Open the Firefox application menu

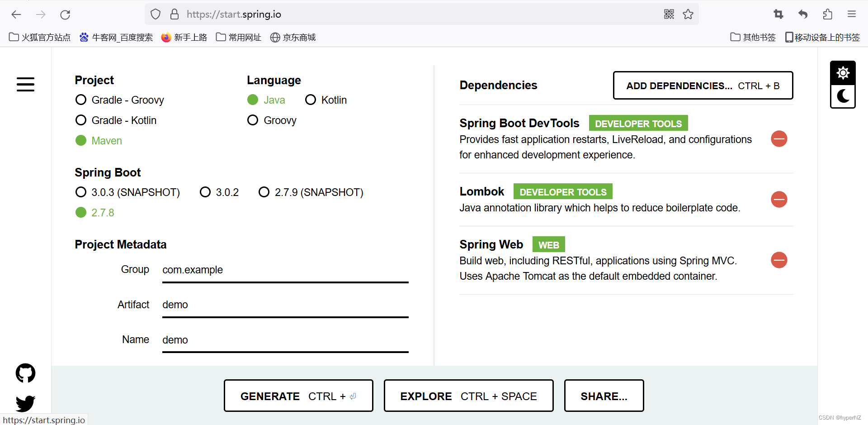(x=852, y=14)
